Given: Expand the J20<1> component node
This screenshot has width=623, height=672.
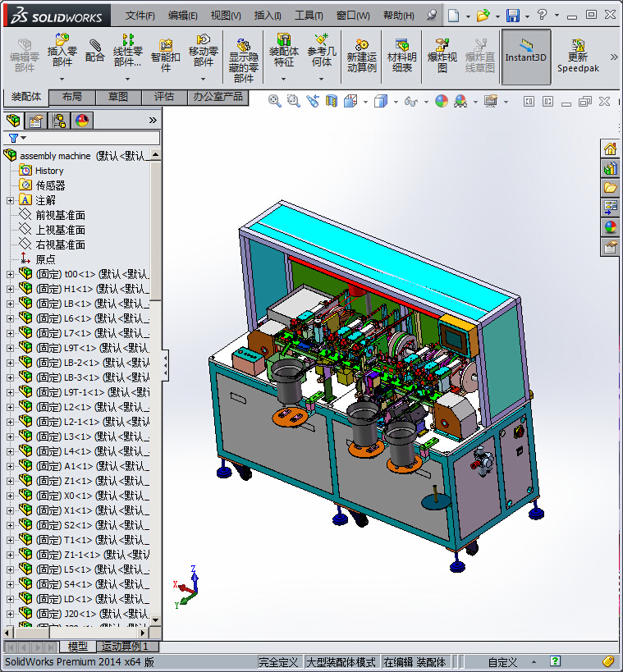Looking at the screenshot, I should click(10, 614).
